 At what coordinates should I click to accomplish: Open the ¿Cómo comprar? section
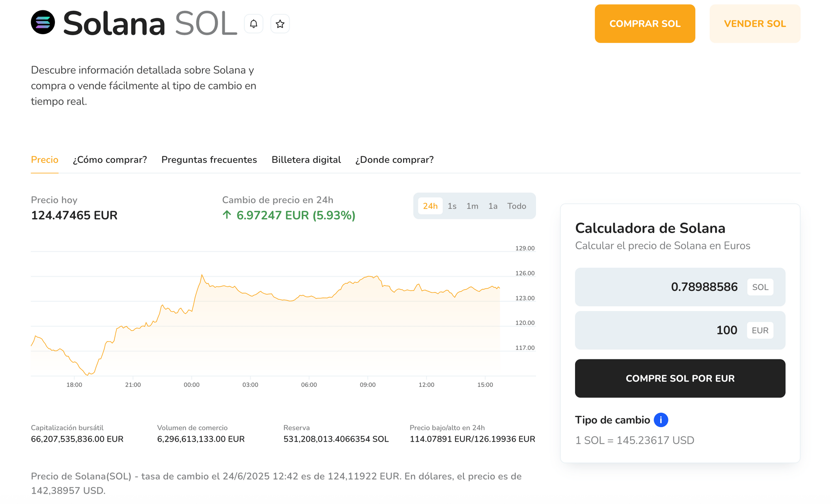(x=109, y=160)
